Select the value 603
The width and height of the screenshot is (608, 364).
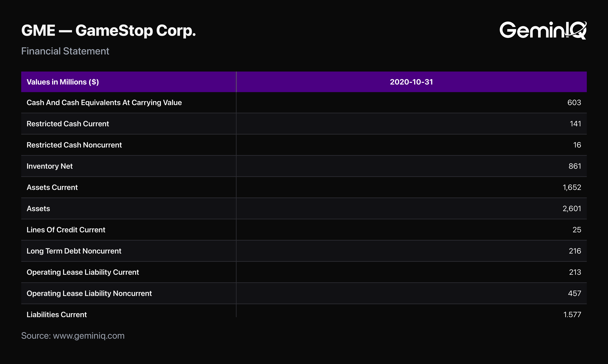tap(574, 103)
